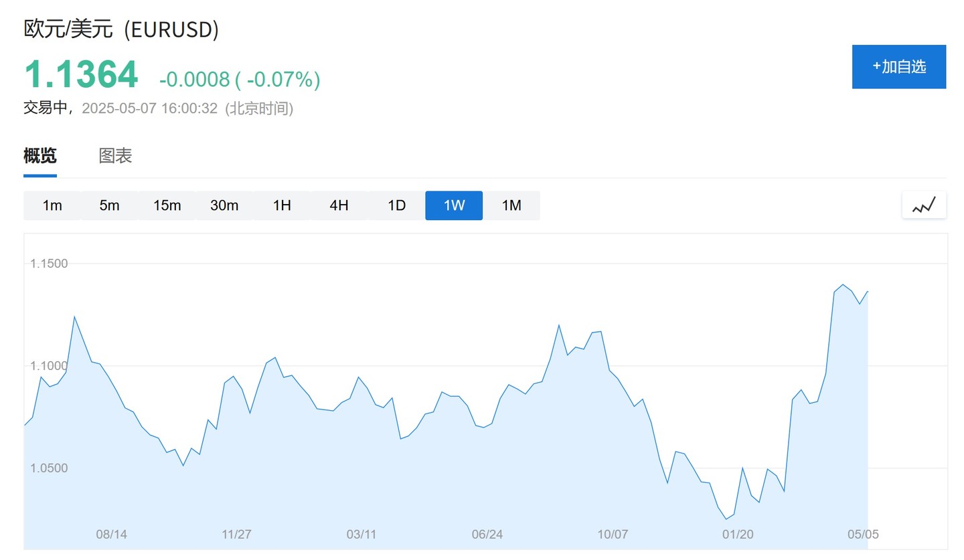Choose the 30m interval
Image resolution: width=964 pixels, height=560 pixels.
pos(224,205)
